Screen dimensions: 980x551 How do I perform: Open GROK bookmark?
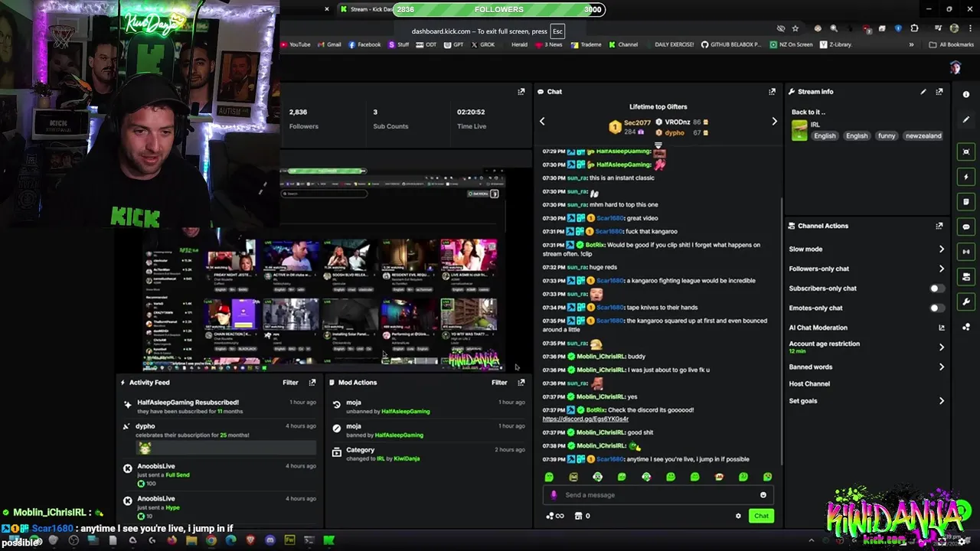coord(482,44)
